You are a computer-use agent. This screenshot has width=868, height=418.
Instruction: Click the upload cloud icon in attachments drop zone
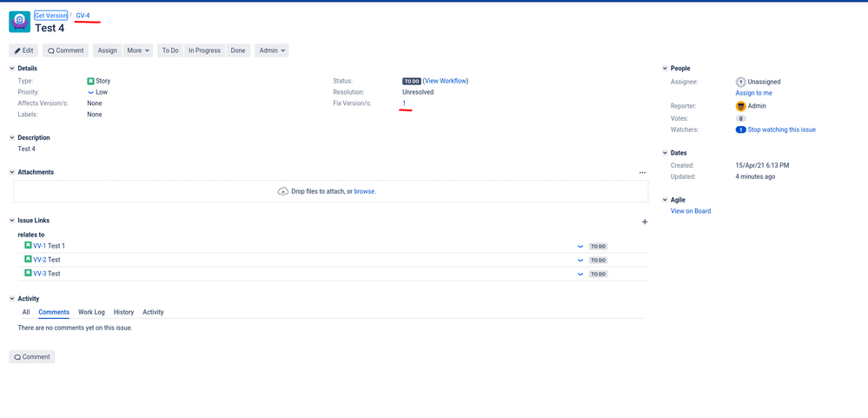click(283, 191)
